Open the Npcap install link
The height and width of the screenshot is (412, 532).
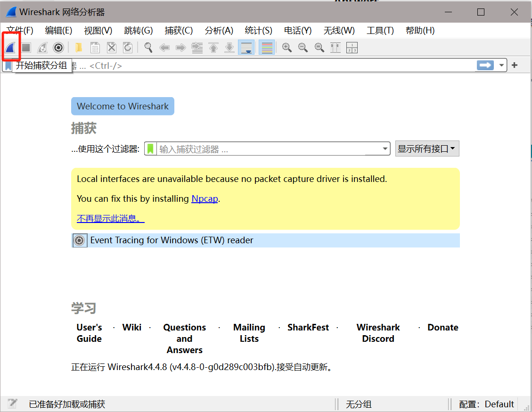pos(205,198)
